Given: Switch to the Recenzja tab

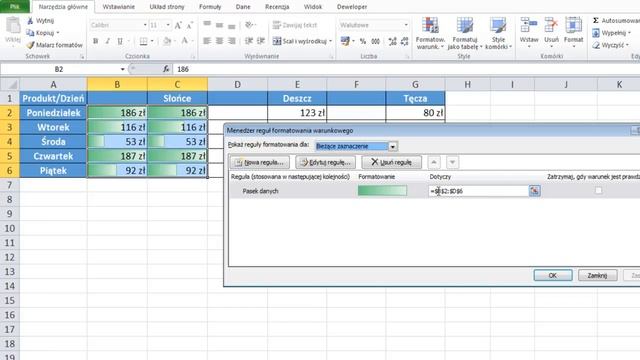Looking at the screenshot, I should point(277,7).
